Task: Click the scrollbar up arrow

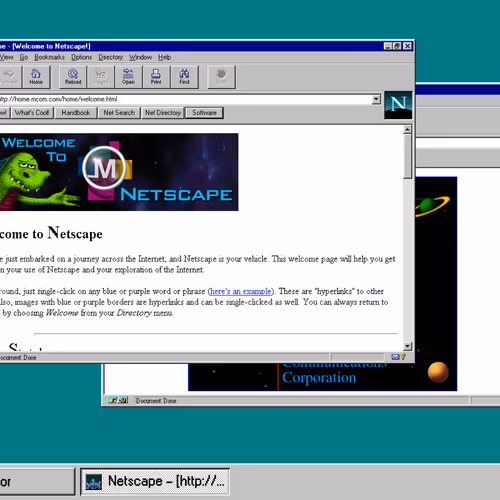Action: coord(407,129)
